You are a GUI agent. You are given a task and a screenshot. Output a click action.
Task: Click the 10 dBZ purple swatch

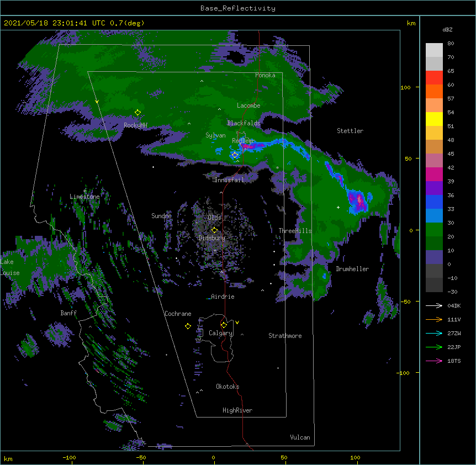[x=434, y=257]
